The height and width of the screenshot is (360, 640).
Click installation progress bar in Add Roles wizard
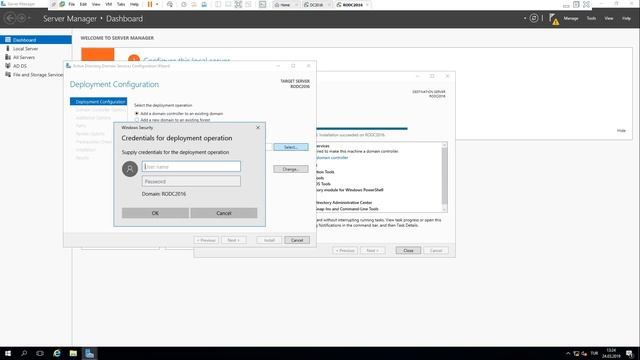click(362, 129)
